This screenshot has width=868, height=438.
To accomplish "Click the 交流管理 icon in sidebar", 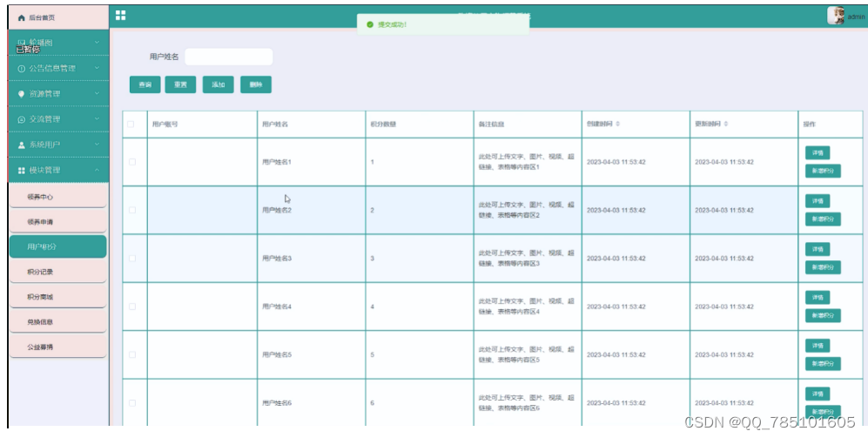I will tap(22, 118).
